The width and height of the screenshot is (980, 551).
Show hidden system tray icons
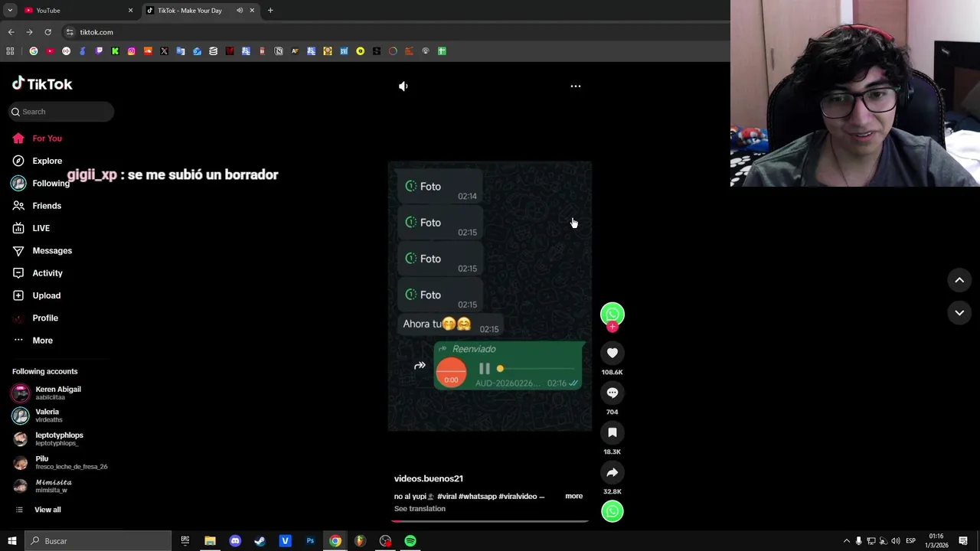[846, 541]
